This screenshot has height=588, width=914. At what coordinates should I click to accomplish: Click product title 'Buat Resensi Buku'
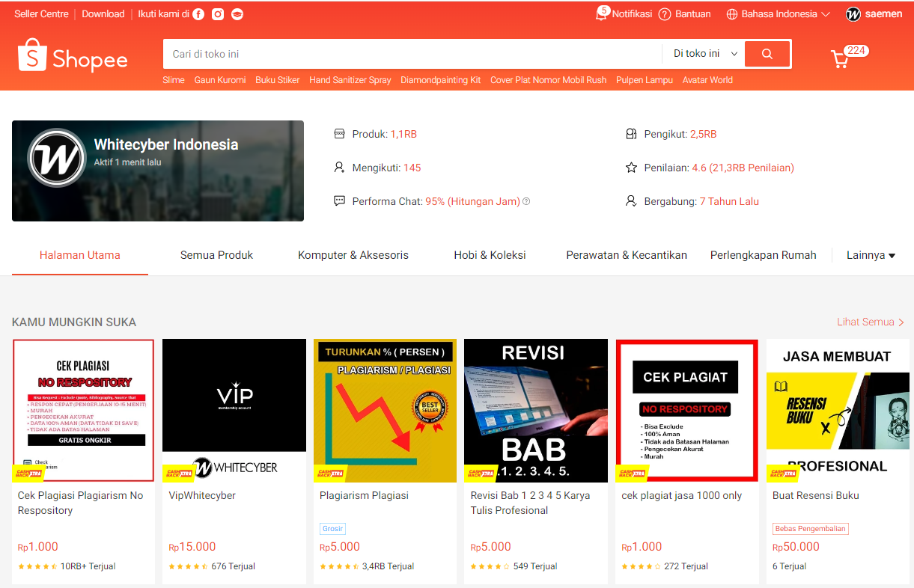coord(816,495)
